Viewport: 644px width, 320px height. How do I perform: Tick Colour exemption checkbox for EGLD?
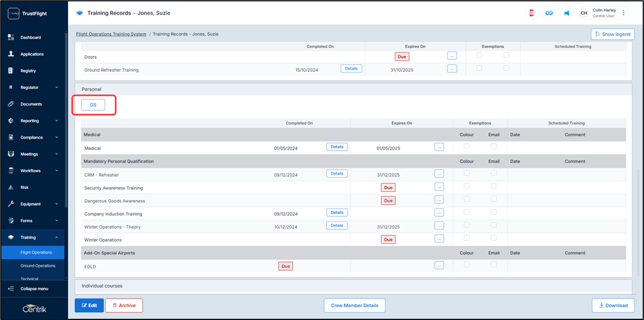tap(467, 265)
